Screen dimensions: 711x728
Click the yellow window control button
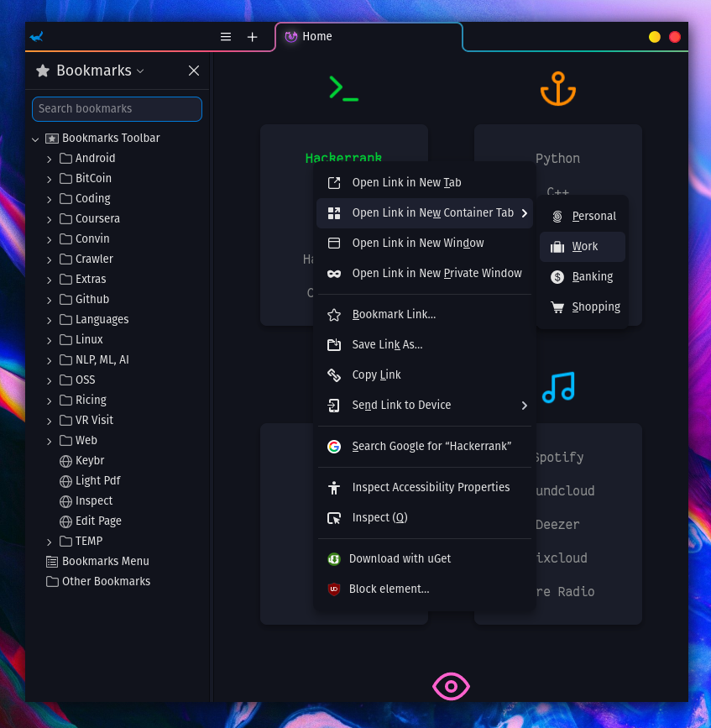(x=655, y=37)
